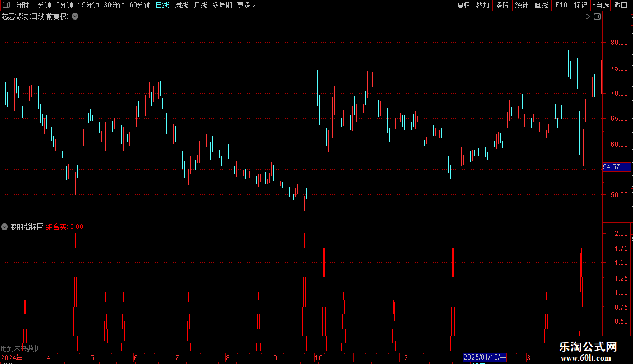
Task: Open the 画线 drawing tools
Action: coord(541,5)
